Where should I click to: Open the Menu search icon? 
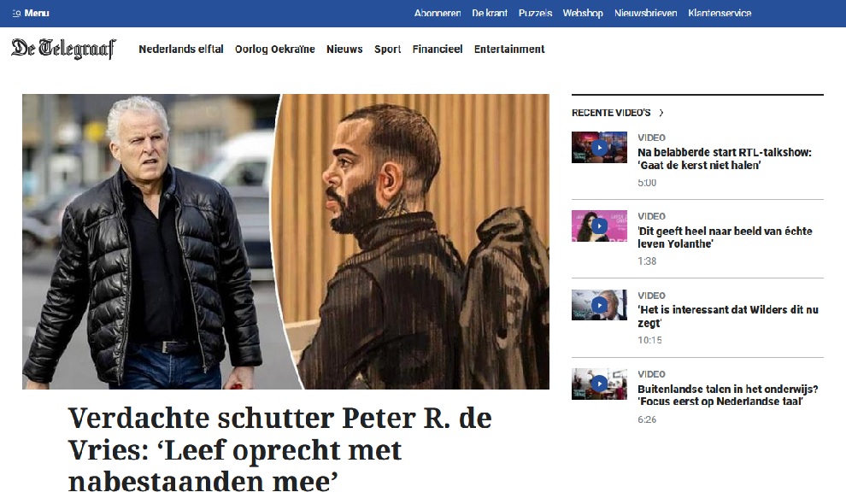coord(16,13)
